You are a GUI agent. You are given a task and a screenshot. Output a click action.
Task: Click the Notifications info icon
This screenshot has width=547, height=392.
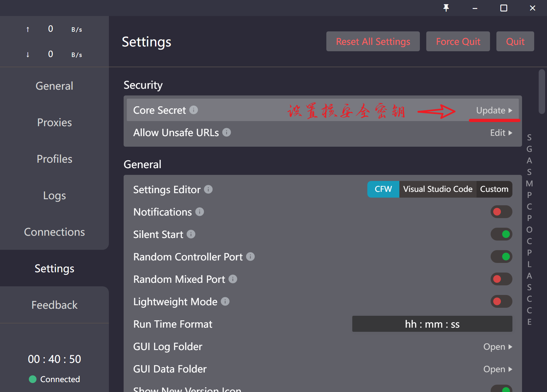[200, 212]
